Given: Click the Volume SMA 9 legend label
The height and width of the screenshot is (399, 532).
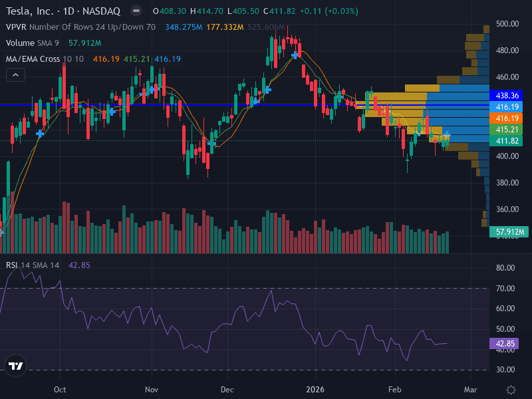Looking at the screenshot, I should 33,43.
